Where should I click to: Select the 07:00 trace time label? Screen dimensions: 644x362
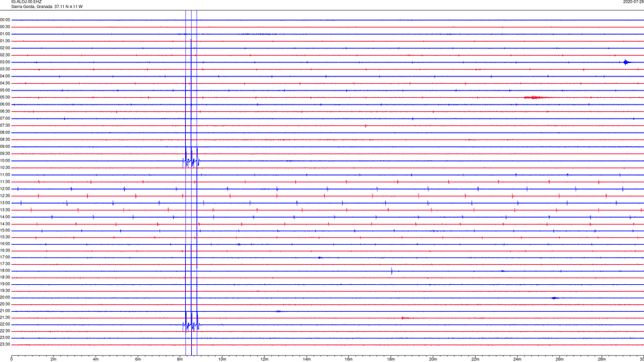5,118
